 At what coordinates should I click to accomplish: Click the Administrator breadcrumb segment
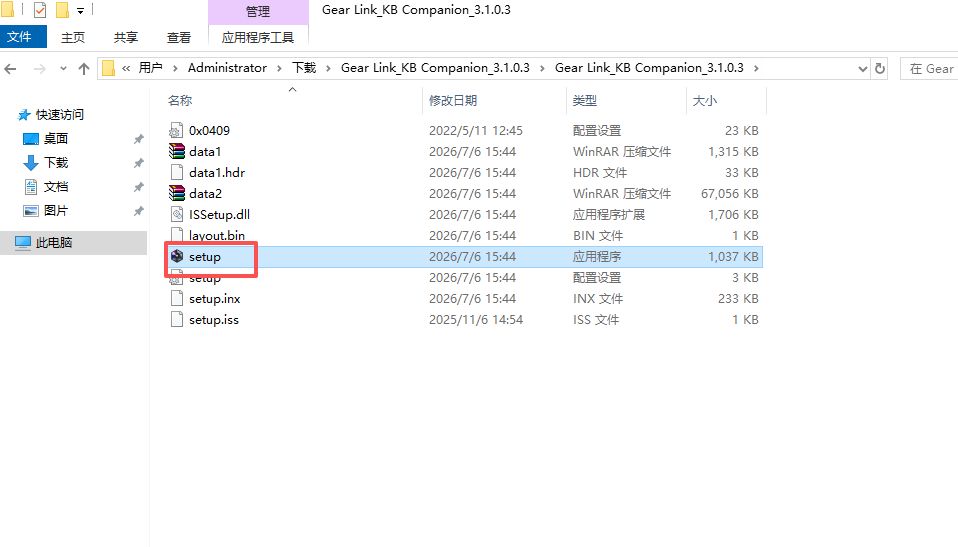point(227,68)
